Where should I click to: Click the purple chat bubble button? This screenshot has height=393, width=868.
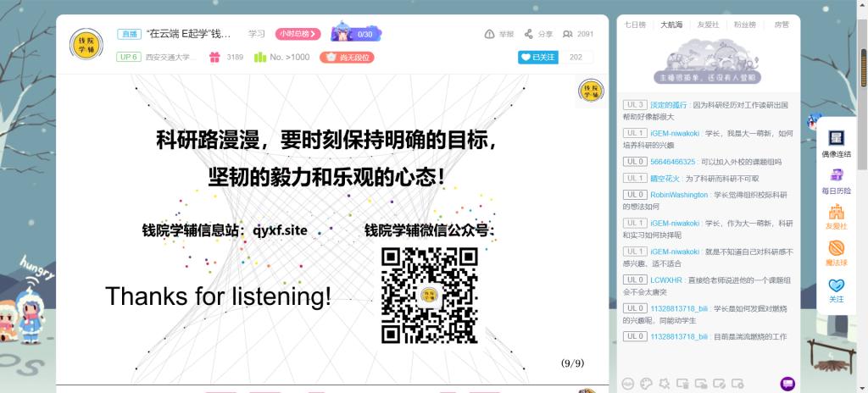tap(787, 383)
